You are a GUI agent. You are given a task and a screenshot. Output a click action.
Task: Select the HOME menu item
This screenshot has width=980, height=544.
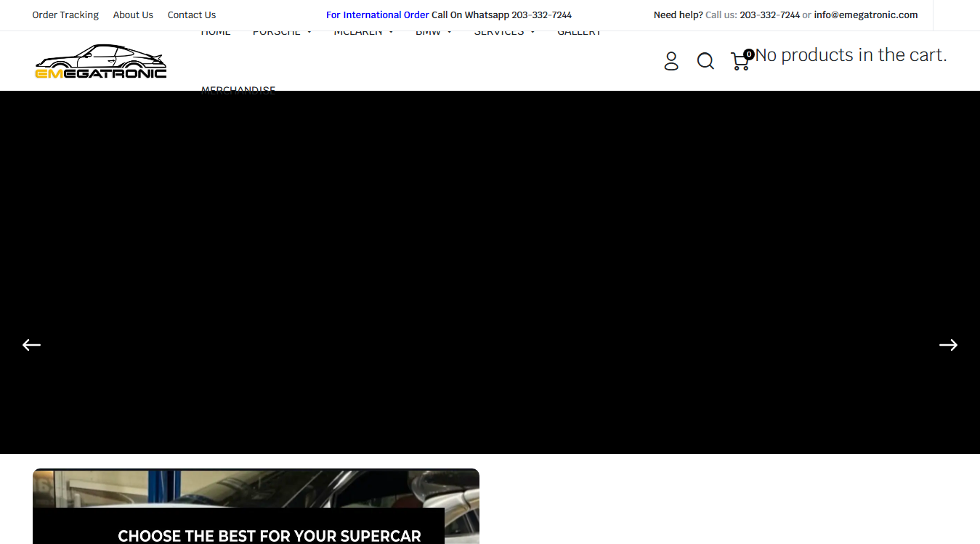(x=216, y=32)
